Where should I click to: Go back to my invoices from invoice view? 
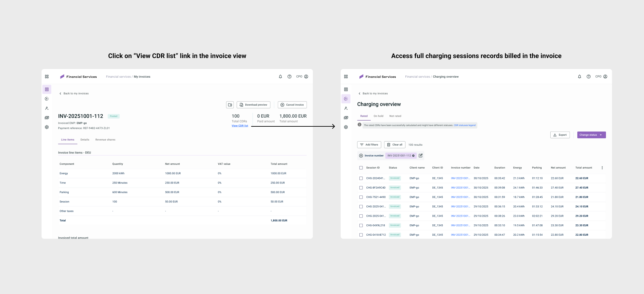(74, 93)
